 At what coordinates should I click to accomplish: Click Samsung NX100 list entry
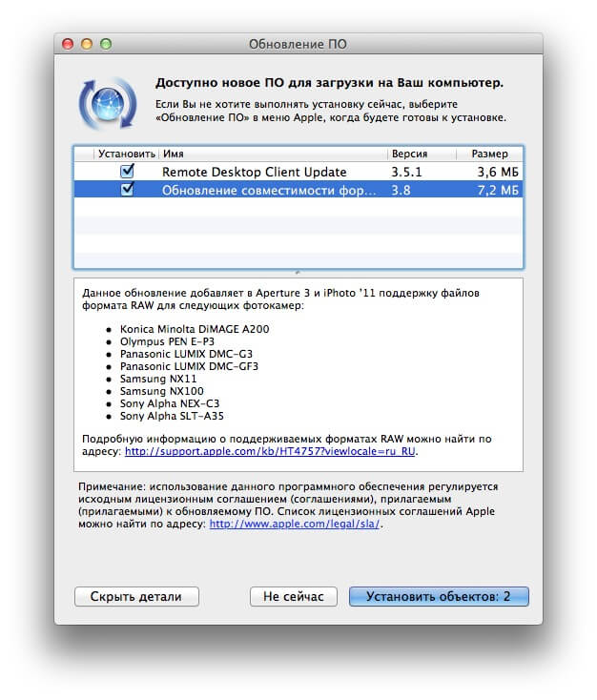[x=161, y=392]
